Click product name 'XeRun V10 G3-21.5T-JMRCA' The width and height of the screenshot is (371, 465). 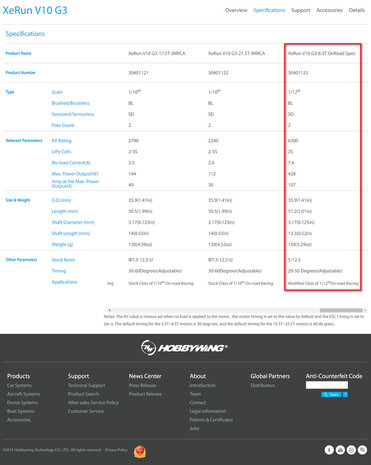[x=237, y=53]
